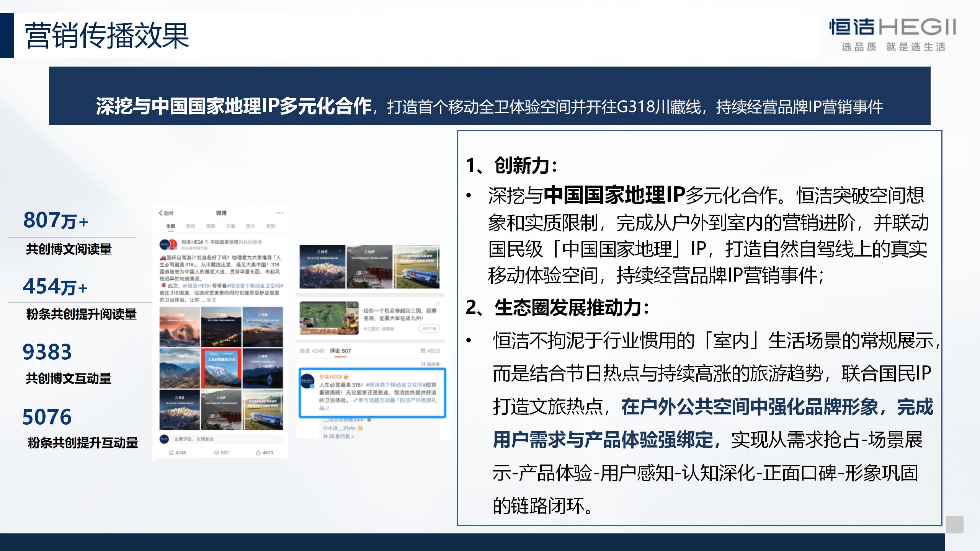Click the co-post double avatar icon
Screen dimensions: 980x551
tap(168, 245)
